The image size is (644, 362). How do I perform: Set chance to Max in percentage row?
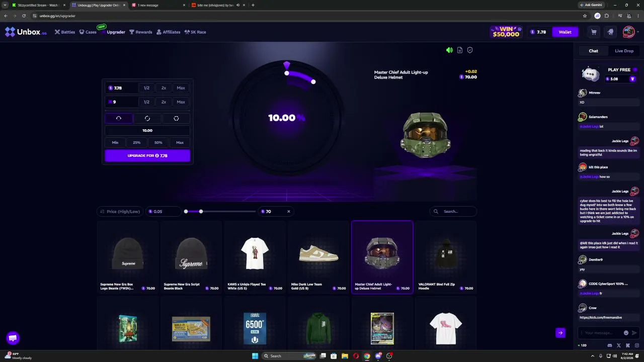[x=180, y=143]
